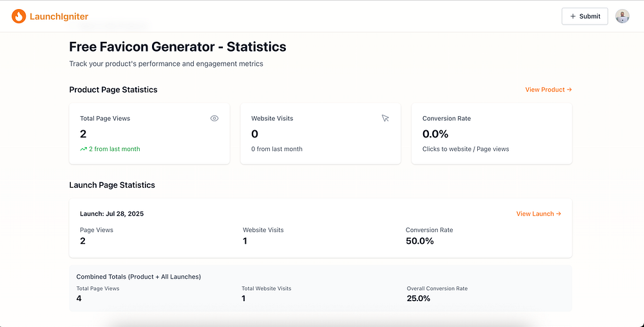
Task: Click the Launch: Jul 28, 2025 heading
Action: [x=111, y=213]
